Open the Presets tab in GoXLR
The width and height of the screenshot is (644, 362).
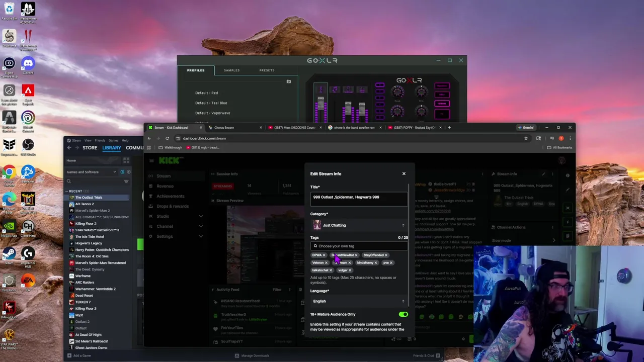(267, 70)
